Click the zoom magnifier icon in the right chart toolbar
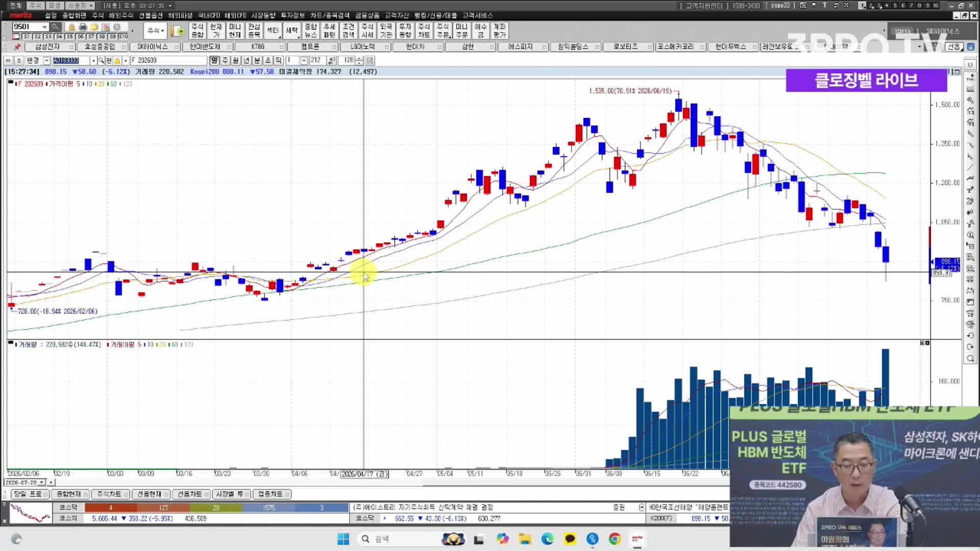Viewport: 980px width, 551px height. pyautogui.click(x=970, y=359)
